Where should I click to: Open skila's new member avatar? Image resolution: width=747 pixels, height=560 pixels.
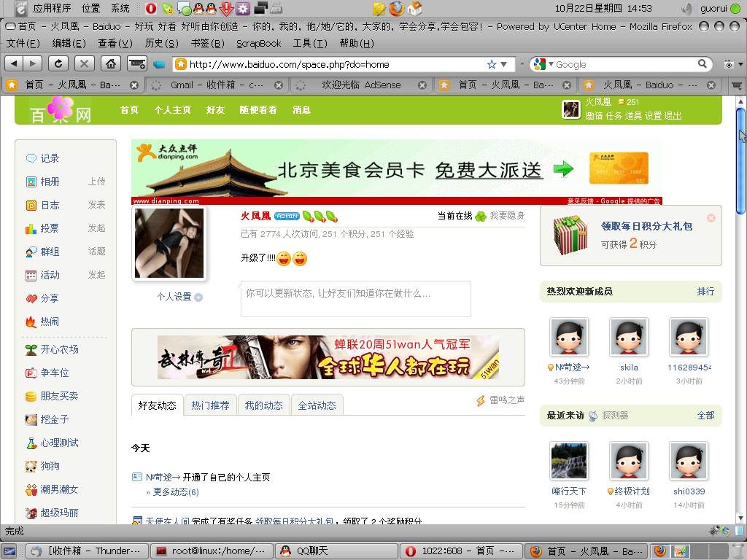pos(629,337)
